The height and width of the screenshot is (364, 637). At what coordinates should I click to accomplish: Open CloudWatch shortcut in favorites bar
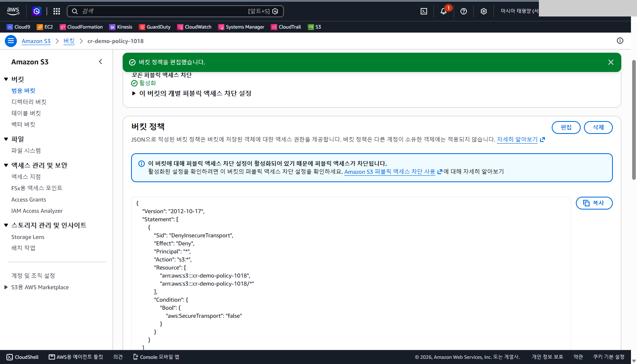pyautogui.click(x=194, y=27)
